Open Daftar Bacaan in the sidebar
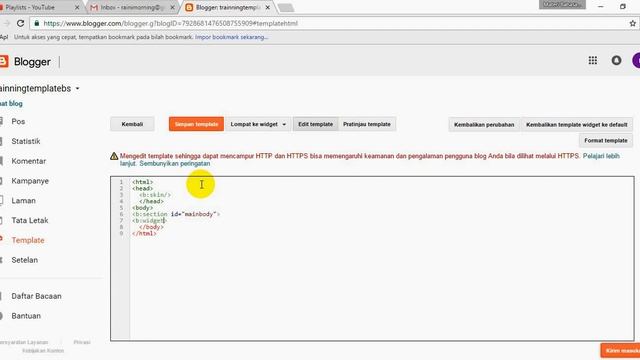 pyautogui.click(x=36, y=296)
